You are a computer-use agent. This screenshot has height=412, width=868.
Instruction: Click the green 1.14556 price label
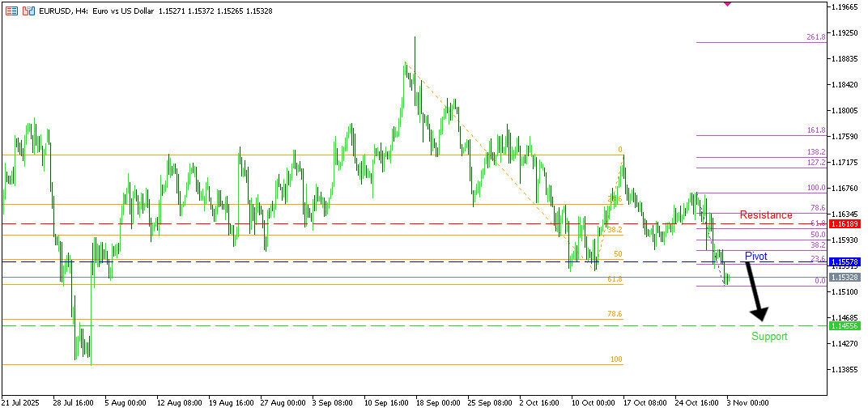click(845, 325)
